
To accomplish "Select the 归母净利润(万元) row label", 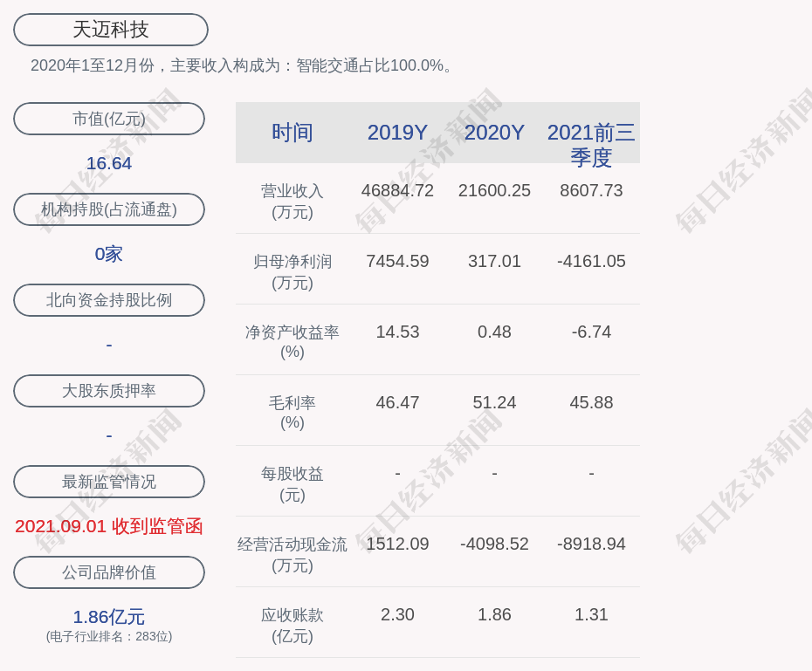I will (x=292, y=271).
